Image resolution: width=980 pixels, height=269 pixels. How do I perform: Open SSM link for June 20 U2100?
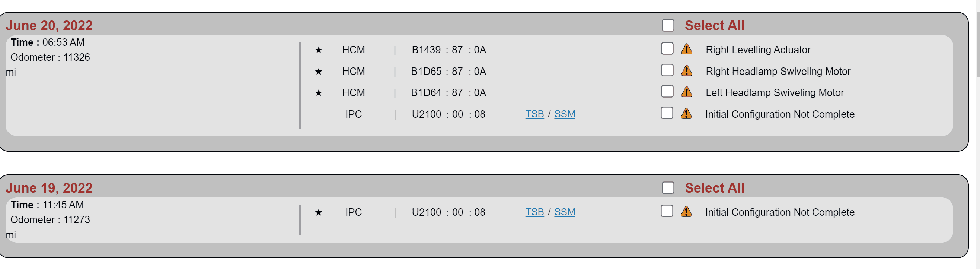coord(564,114)
